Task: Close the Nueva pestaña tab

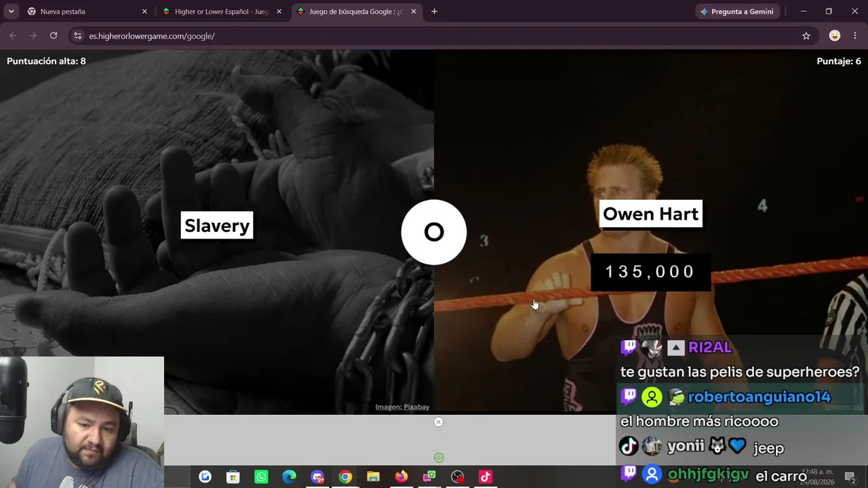Action: [144, 12]
